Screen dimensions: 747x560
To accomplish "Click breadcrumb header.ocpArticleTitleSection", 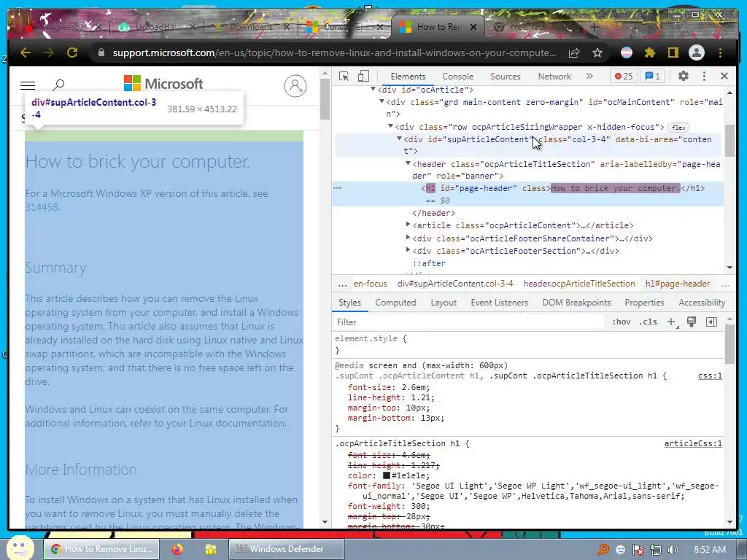I will (578, 284).
